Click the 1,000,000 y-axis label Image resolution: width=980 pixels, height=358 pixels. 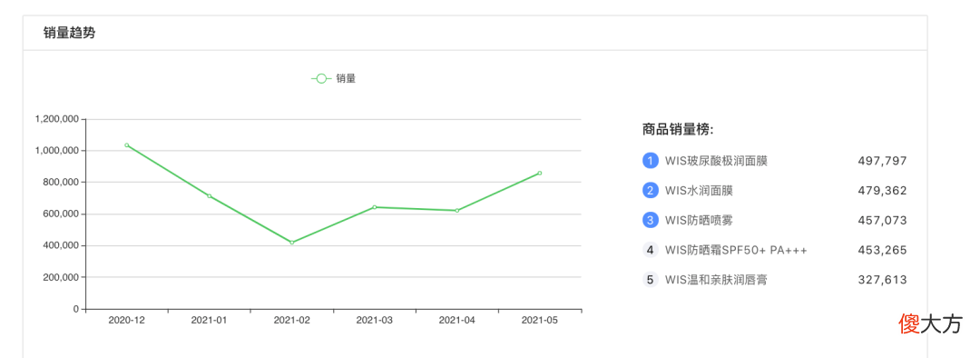pyautogui.click(x=57, y=151)
